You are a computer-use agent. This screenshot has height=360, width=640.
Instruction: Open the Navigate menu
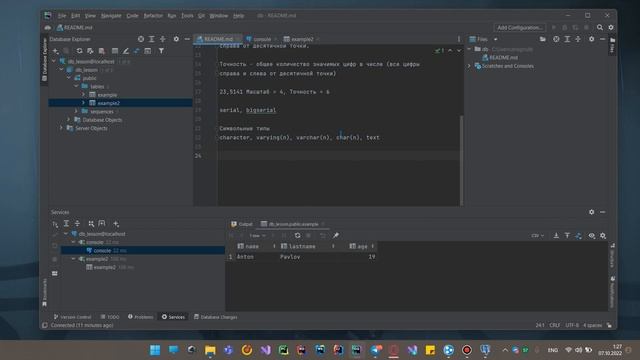pyautogui.click(x=111, y=16)
